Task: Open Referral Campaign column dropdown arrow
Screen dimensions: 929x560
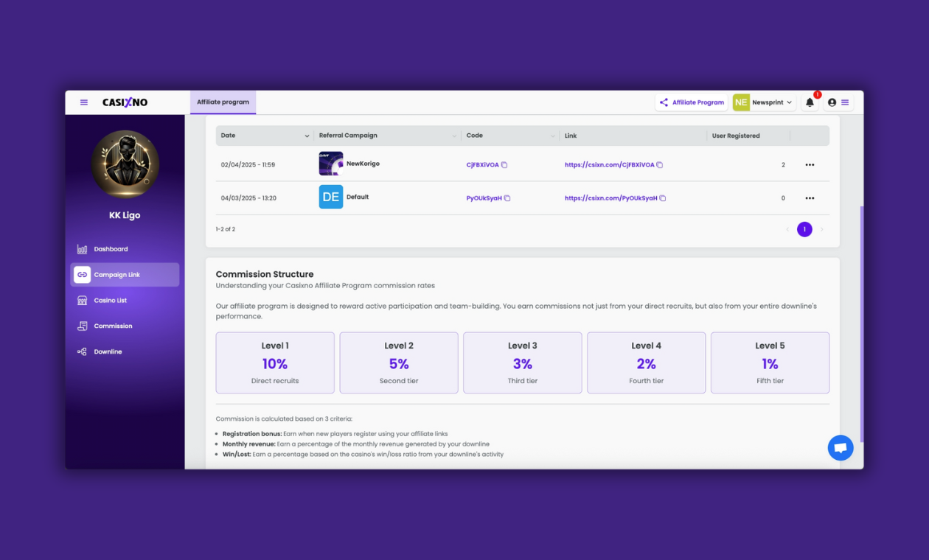Action: click(454, 136)
